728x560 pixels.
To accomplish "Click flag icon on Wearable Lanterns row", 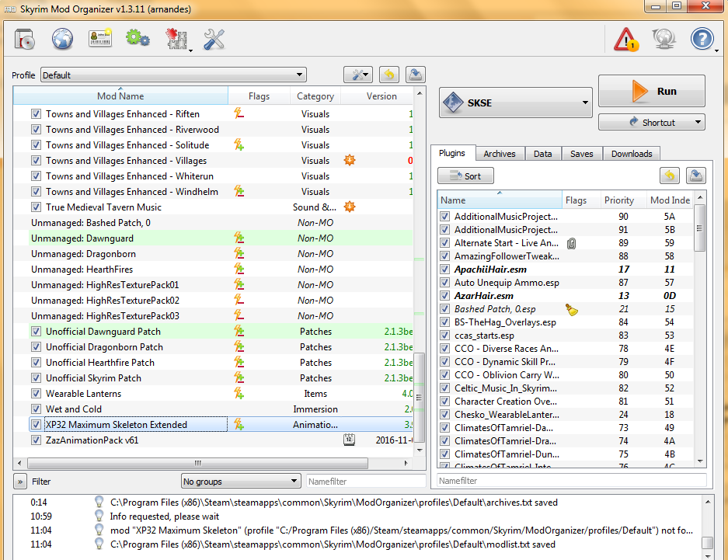I will click(x=239, y=393).
